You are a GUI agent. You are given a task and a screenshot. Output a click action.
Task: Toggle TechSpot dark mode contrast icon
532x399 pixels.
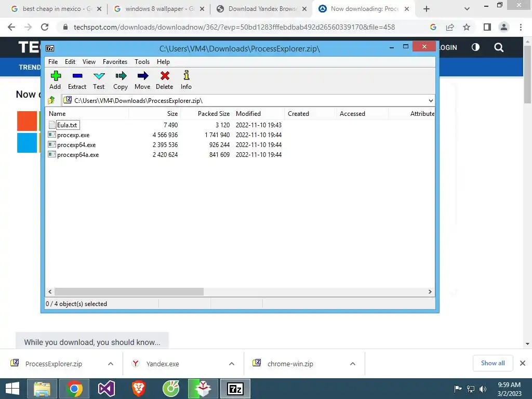pos(476,47)
